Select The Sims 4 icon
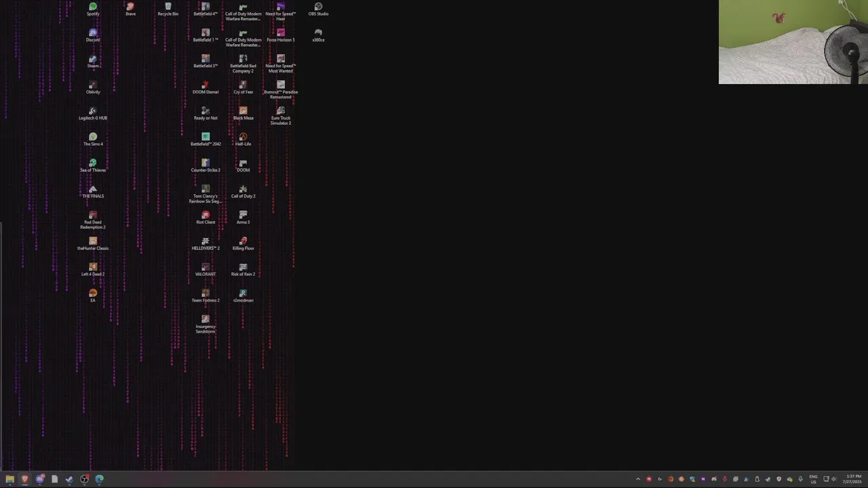The width and height of the screenshot is (868, 488). [x=93, y=140]
